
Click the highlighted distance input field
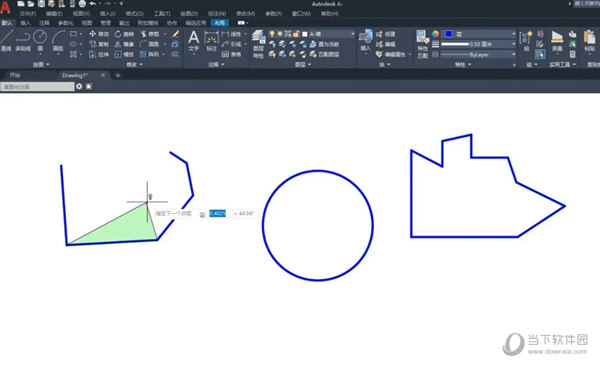(x=217, y=213)
